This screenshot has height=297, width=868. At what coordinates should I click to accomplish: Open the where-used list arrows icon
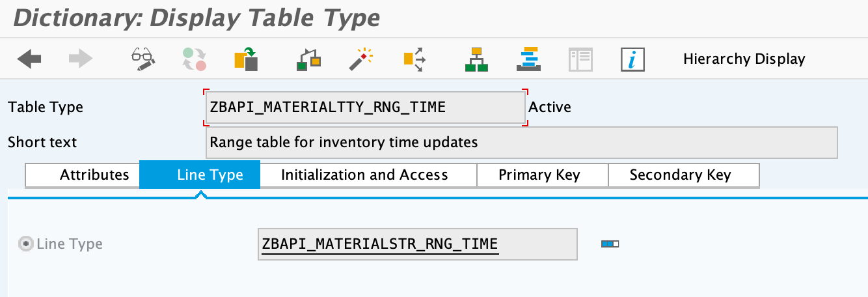coord(414,59)
